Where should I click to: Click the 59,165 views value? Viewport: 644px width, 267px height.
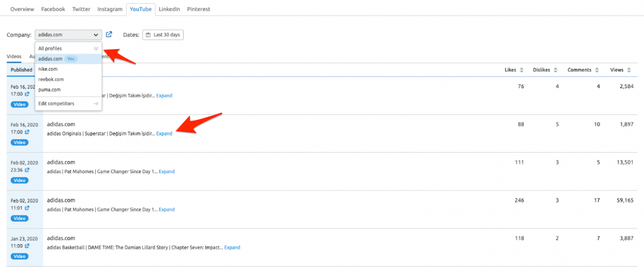pos(625,201)
